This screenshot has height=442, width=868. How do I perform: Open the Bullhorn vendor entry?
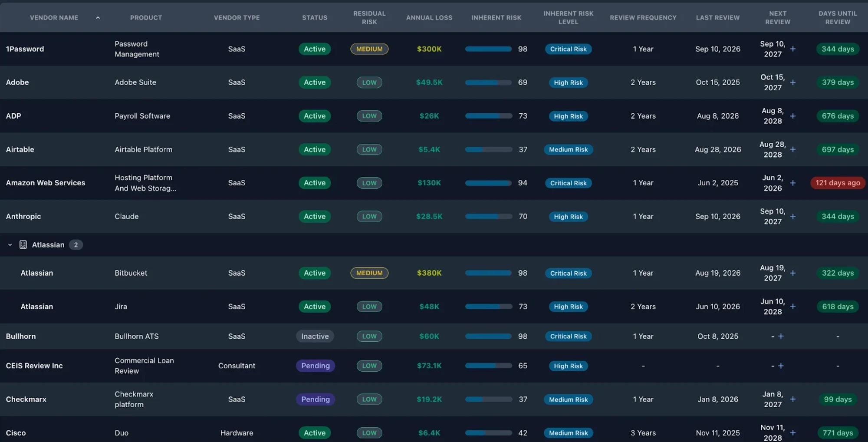pyautogui.click(x=21, y=336)
